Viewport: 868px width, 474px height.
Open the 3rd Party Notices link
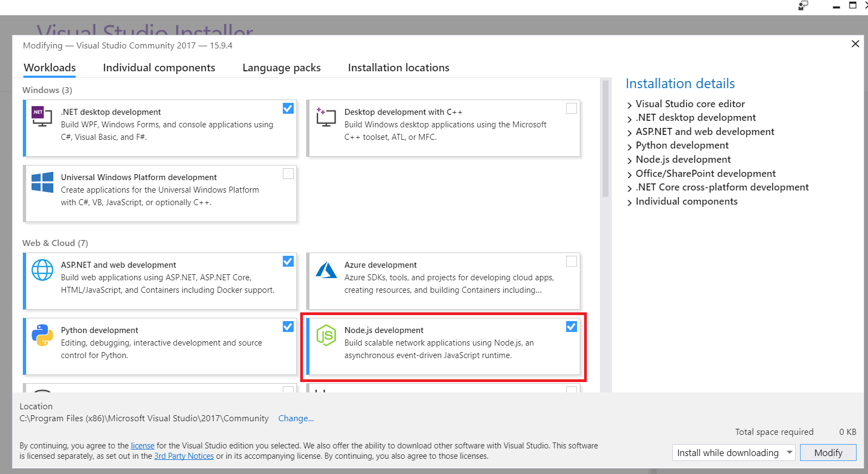(184, 456)
